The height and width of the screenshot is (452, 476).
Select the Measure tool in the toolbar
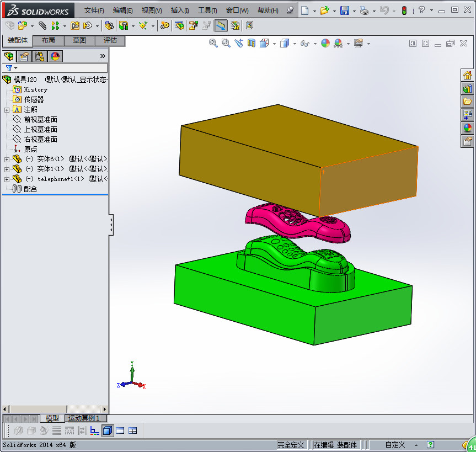[x=220, y=25]
